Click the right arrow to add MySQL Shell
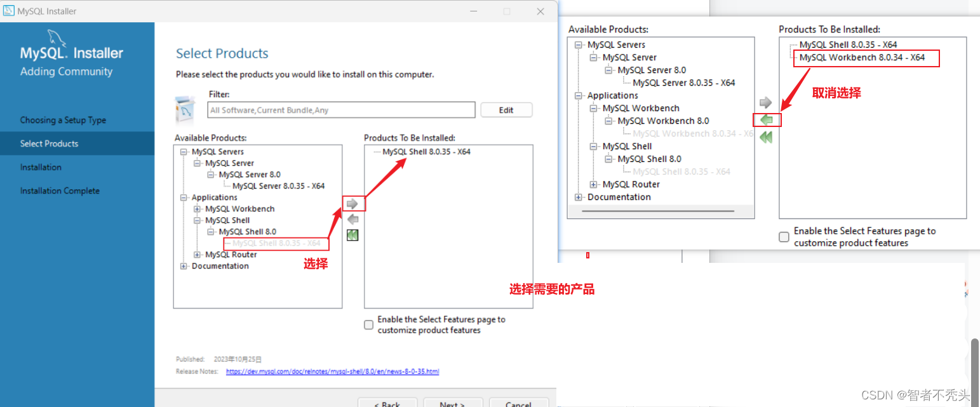 click(x=353, y=203)
